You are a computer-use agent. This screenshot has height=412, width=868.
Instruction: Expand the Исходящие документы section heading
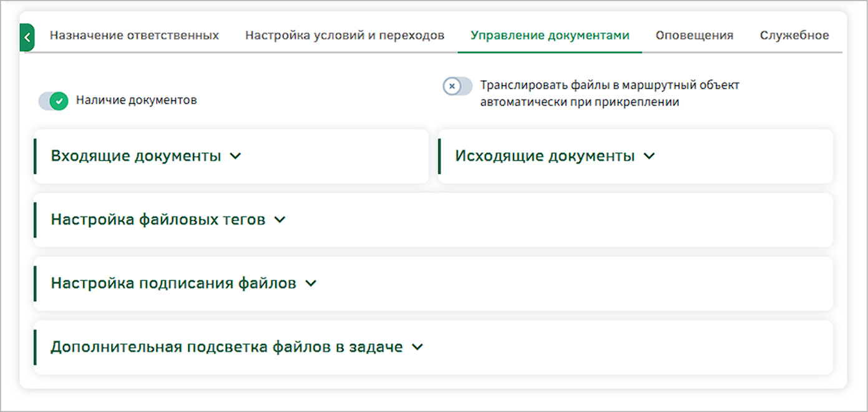pyautogui.click(x=544, y=156)
